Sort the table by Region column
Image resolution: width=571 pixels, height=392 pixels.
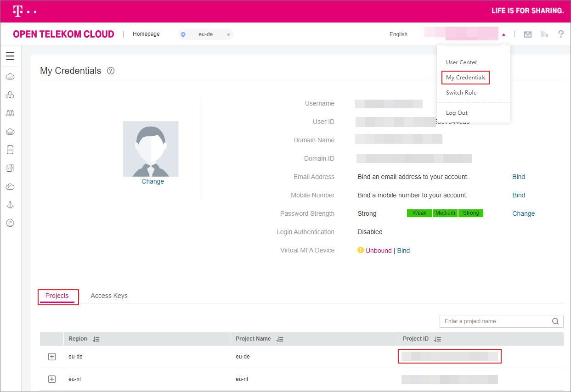coord(96,339)
